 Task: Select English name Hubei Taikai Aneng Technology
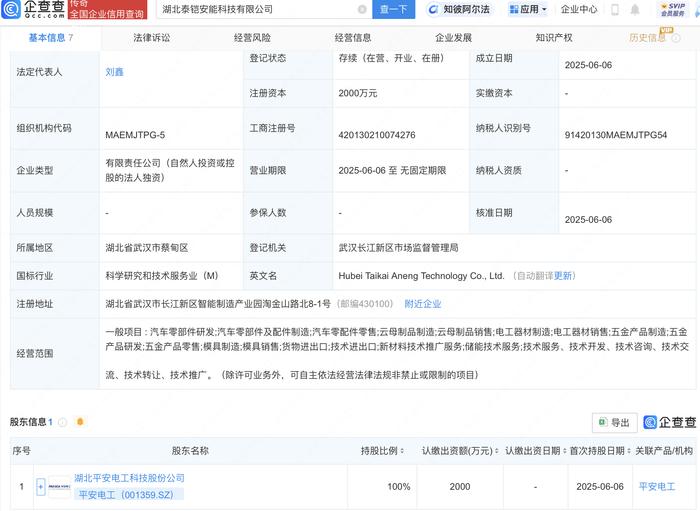tap(421, 276)
